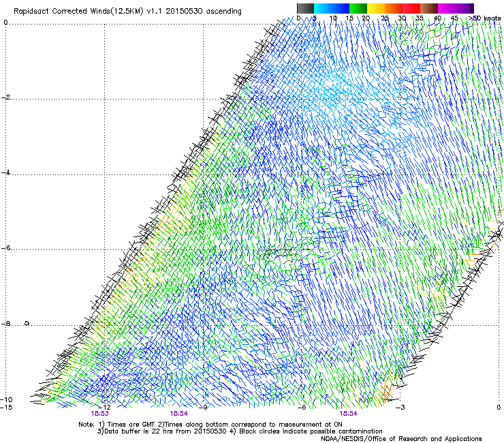504x443 pixels.
Task: Click the '10' label under the color bar
Action: (x=333, y=18)
